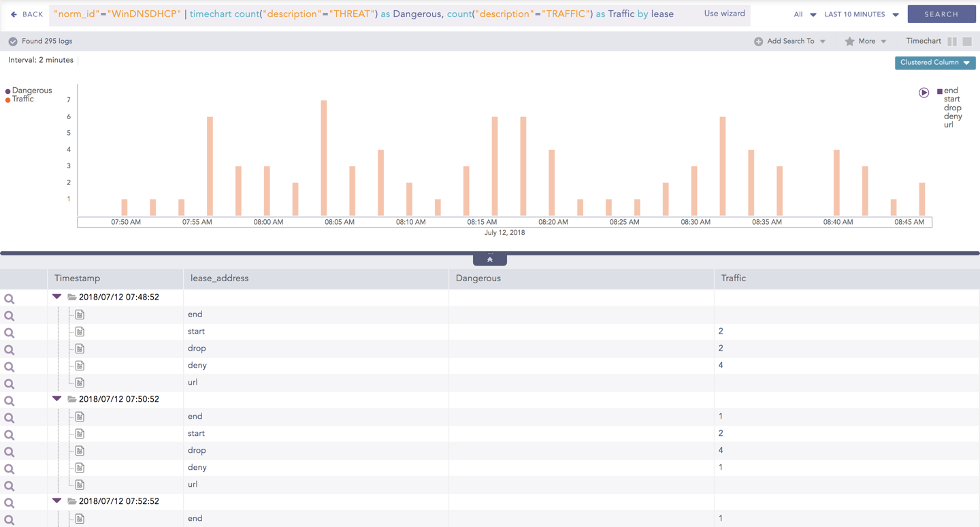
Task: Play the timechart animation
Action: tap(924, 92)
